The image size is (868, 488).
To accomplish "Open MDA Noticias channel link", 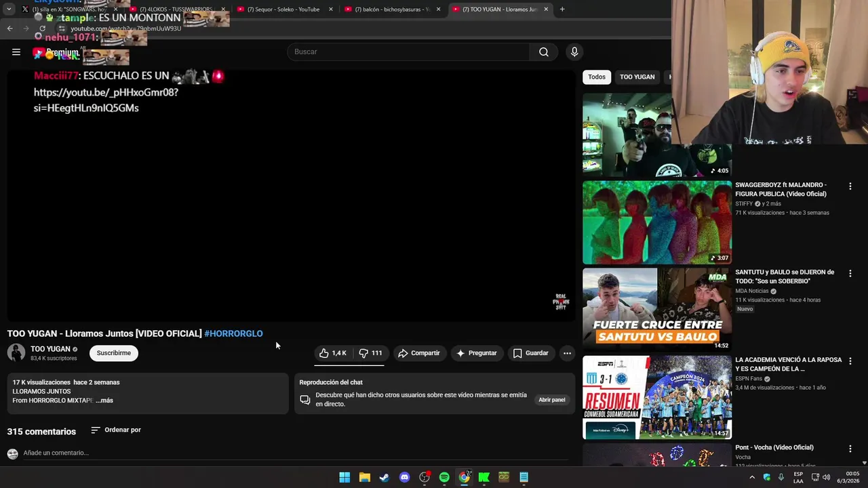I will click(x=752, y=291).
